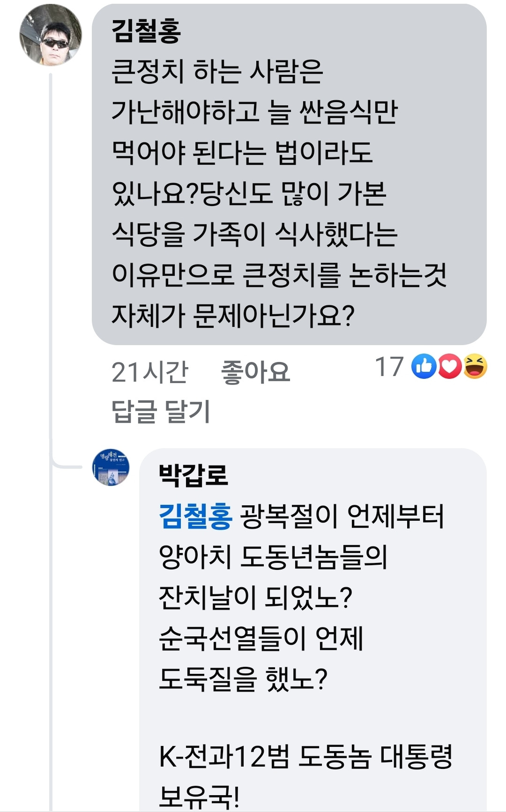This screenshot has height=812, width=506.
Task: Click the line '자체가 문제아닌가요?'
Action: coord(233,315)
